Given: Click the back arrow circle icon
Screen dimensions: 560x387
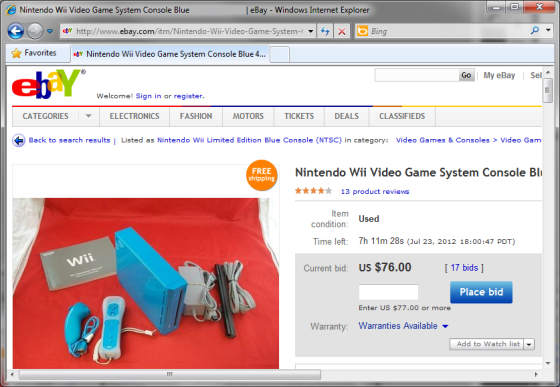Looking at the screenshot, I should (19, 140).
